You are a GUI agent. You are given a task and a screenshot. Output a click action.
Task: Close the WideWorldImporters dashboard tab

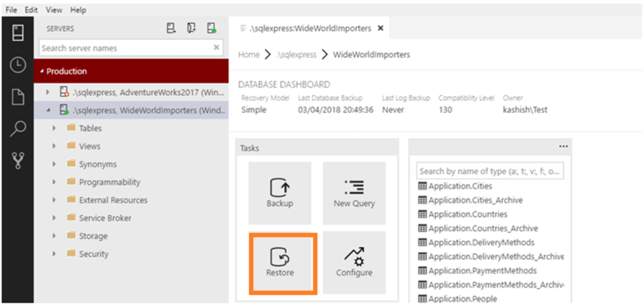tap(381, 29)
